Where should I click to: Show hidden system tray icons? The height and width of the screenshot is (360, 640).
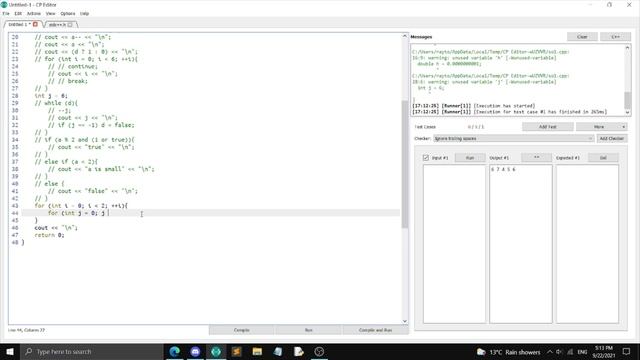pyautogui.click(x=550, y=352)
